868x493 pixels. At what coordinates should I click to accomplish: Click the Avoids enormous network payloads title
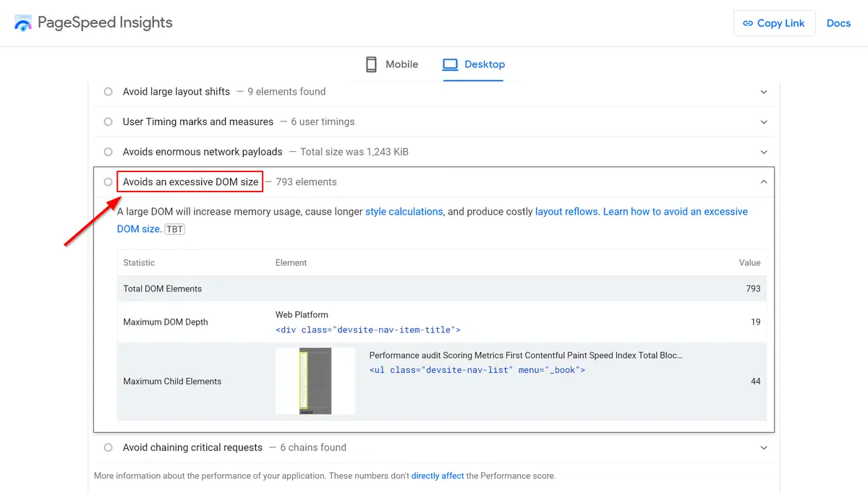coord(203,152)
